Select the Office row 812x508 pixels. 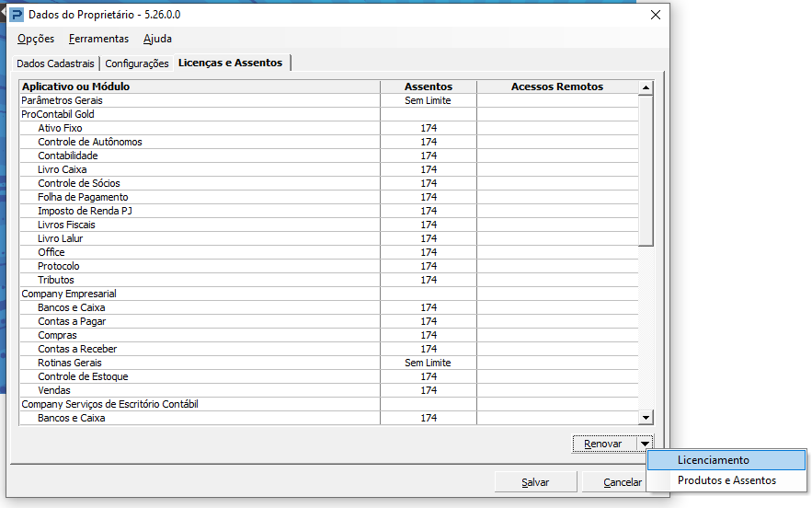[x=329, y=252]
